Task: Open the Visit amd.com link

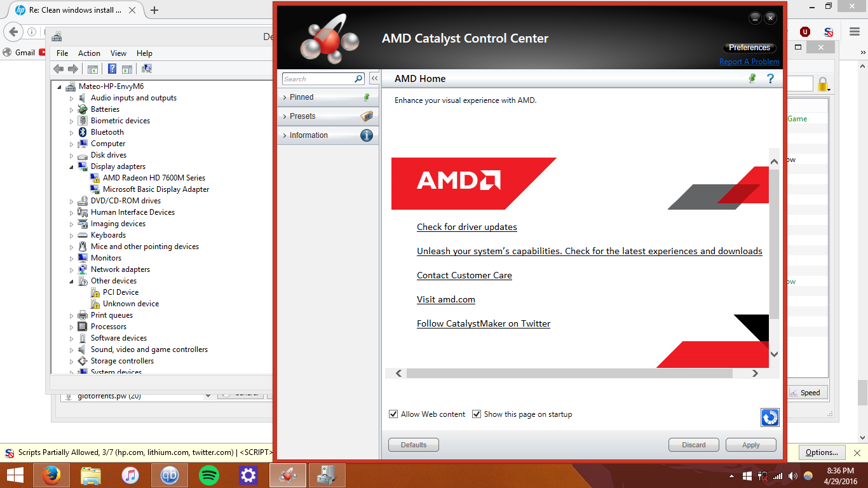Action: tap(446, 299)
